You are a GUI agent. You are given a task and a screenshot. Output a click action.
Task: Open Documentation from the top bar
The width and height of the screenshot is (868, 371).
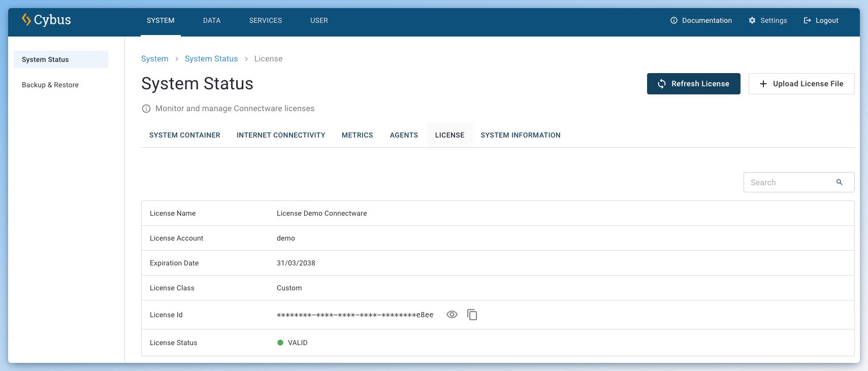[701, 20]
